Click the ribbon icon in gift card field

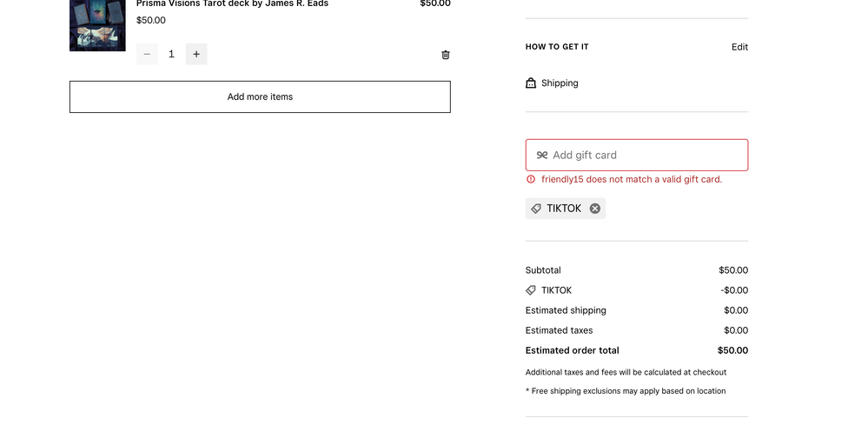point(542,156)
